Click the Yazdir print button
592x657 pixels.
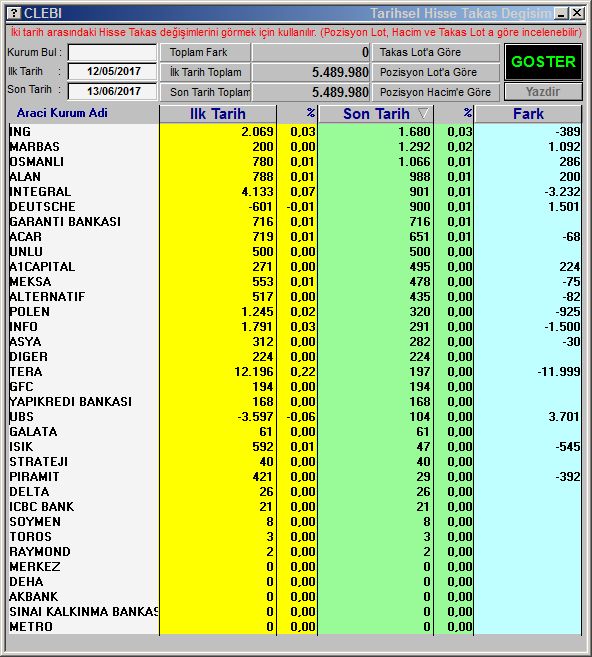543,91
